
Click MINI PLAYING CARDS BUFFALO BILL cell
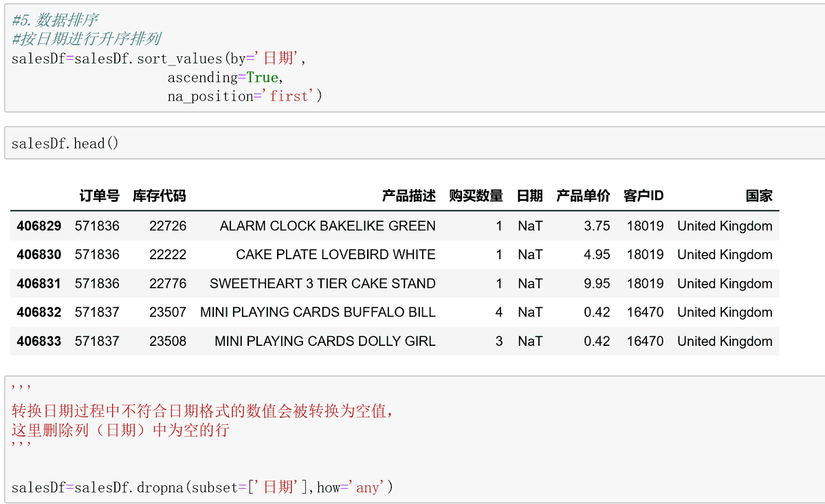click(x=318, y=312)
